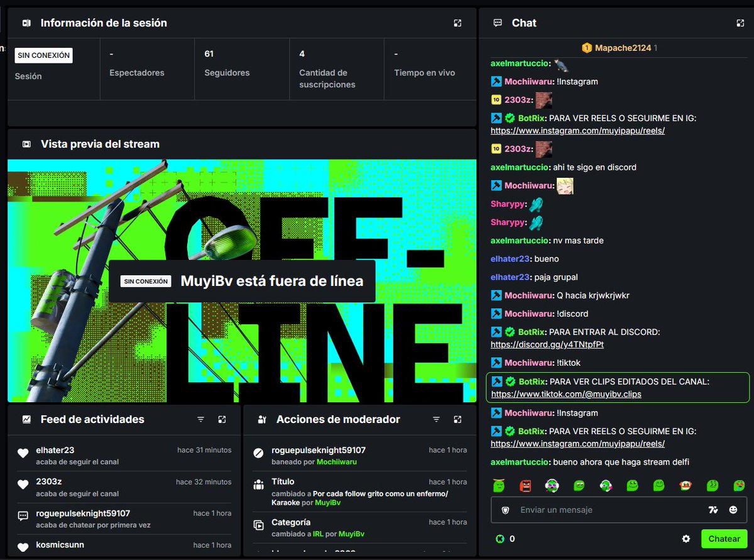754x560 pixels.
Task: Open the Instagram reels link above the delfi message
Action: pos(577,444)
